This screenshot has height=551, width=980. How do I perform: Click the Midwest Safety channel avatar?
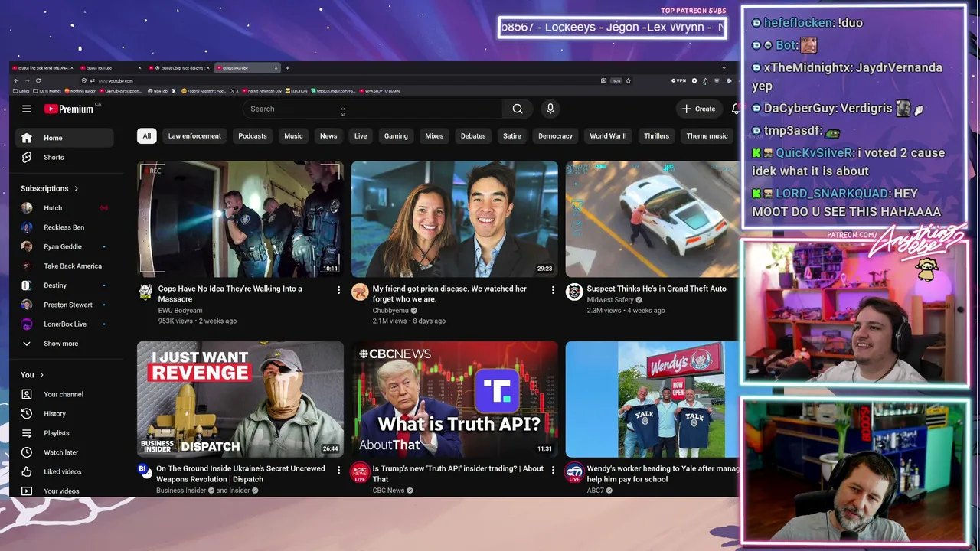[x=574, y=292]
